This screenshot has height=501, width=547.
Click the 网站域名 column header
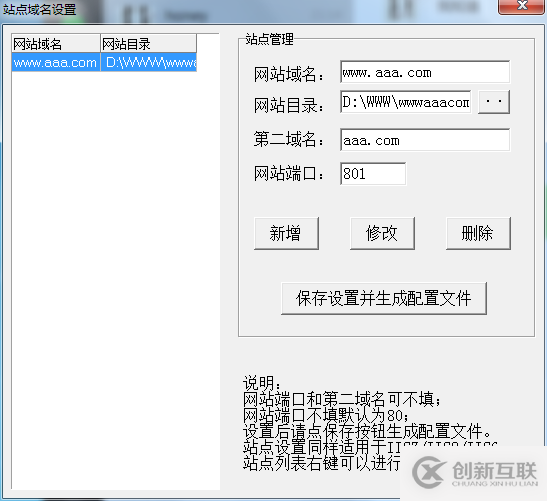click(x=56, y=44)
